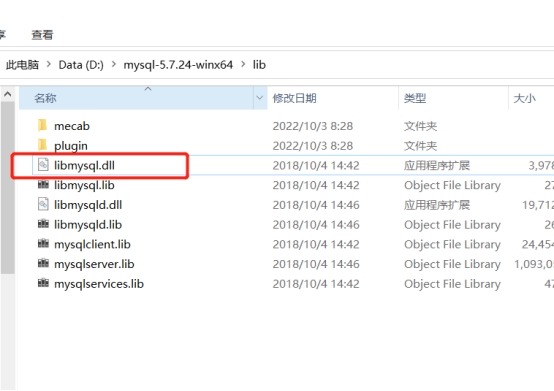Image resolution: width=554 pixels, height=391 pixels.
Task: Click the lib breadcrumb segment
Action: 259,65
